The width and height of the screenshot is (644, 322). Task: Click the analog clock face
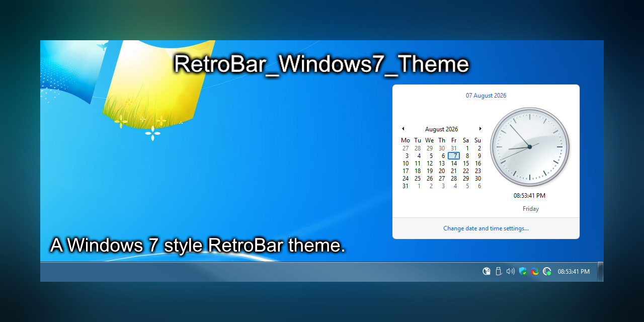coord(530,147)
